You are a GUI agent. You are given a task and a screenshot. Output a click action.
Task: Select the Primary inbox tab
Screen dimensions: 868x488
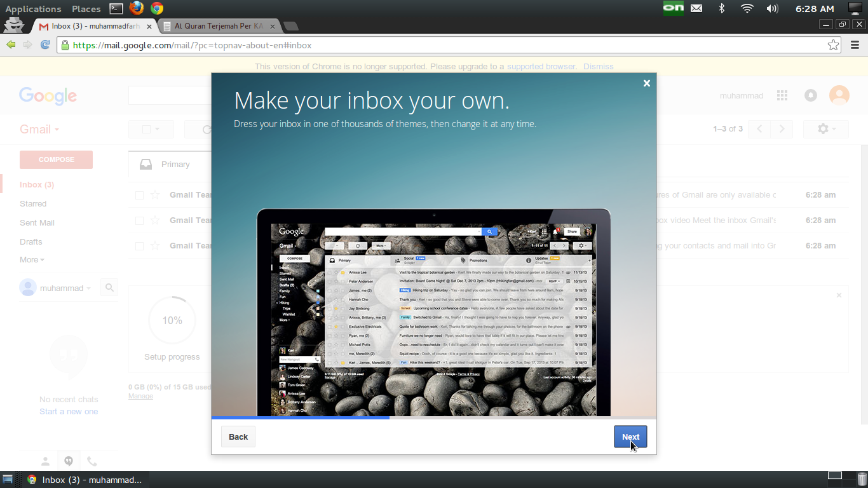(170, 164)
